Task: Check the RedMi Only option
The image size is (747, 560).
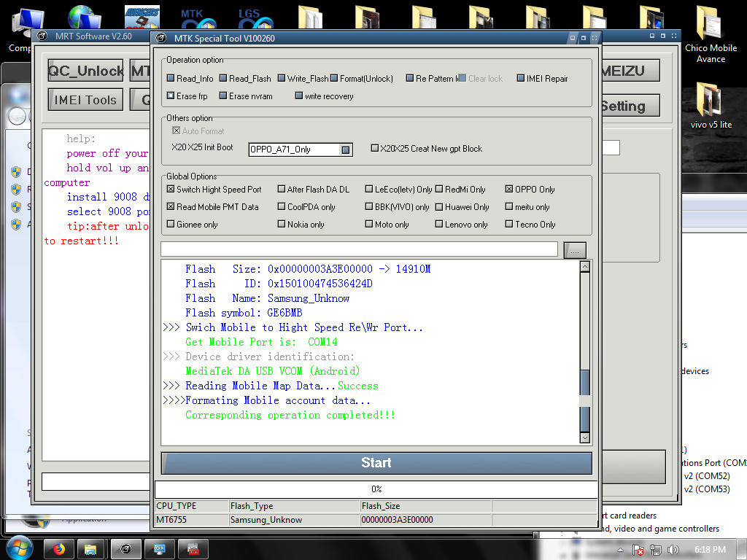Action: [439, 189]
